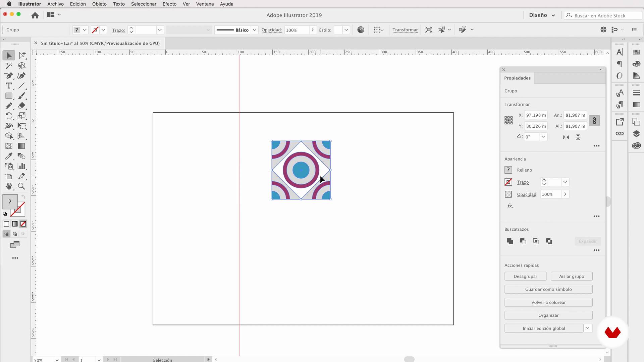Select the Unite pathfinder mode
This screenshot has width=644, height=362.
pyautogui.click(x=510, y=241)
